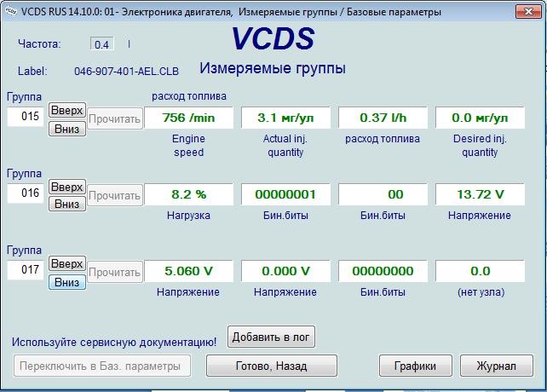547x392 pixels.
Task: Select voltage value 0.000 V
Action: 285,271
